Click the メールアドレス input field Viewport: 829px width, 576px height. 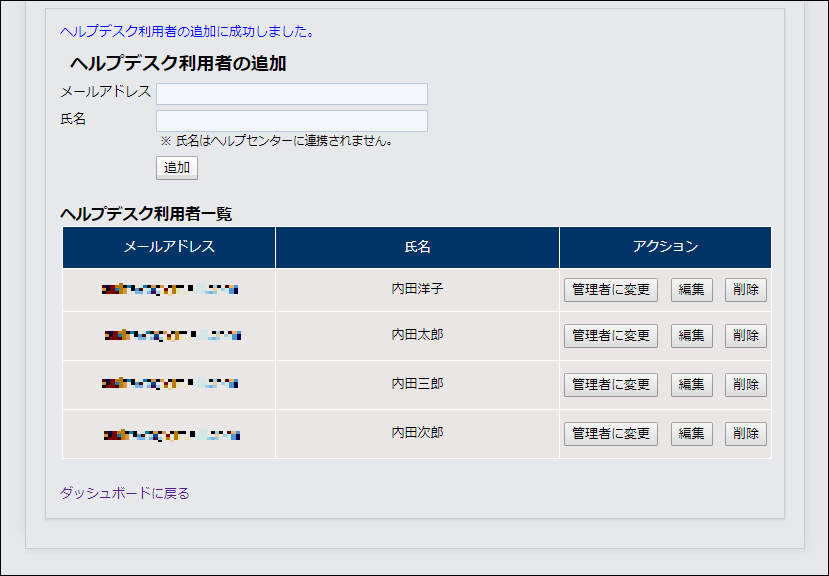coord(291,94)
